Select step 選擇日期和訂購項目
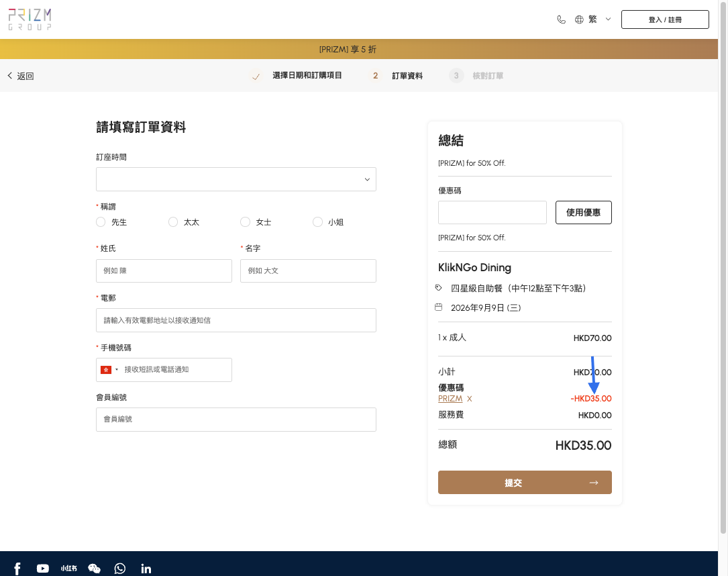Image resolution: width=728 pixels, height=576 pixels. [x=307, y=75]
